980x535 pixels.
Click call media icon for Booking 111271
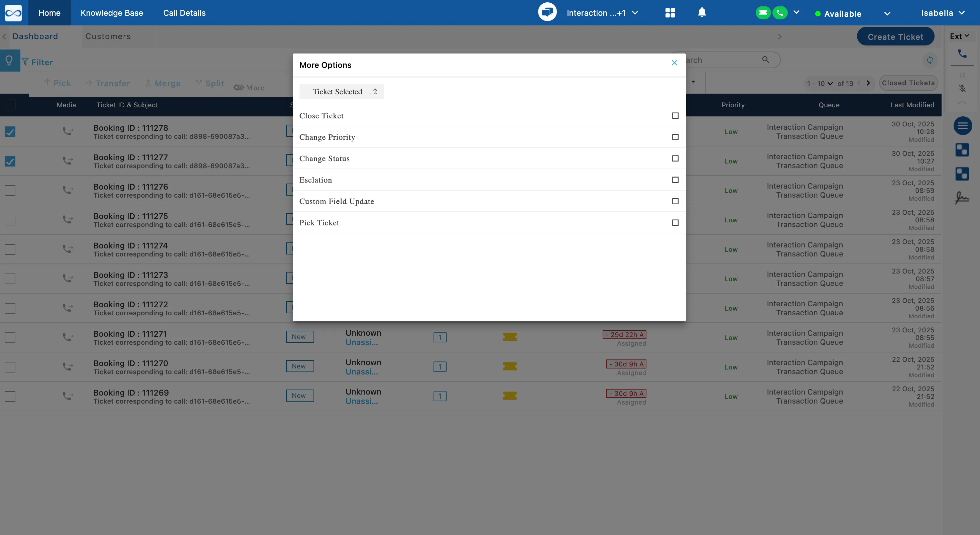[x=68, y=337]
